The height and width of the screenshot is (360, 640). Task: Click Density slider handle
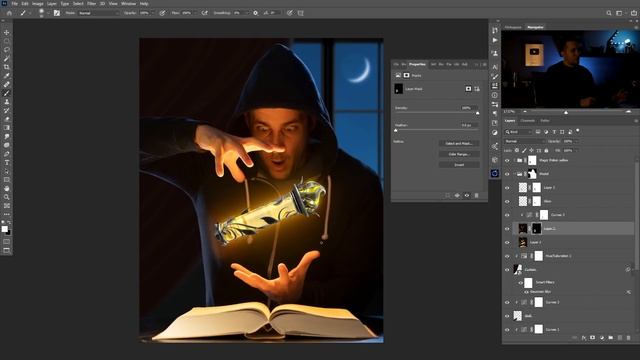click(x=478, y=113)
